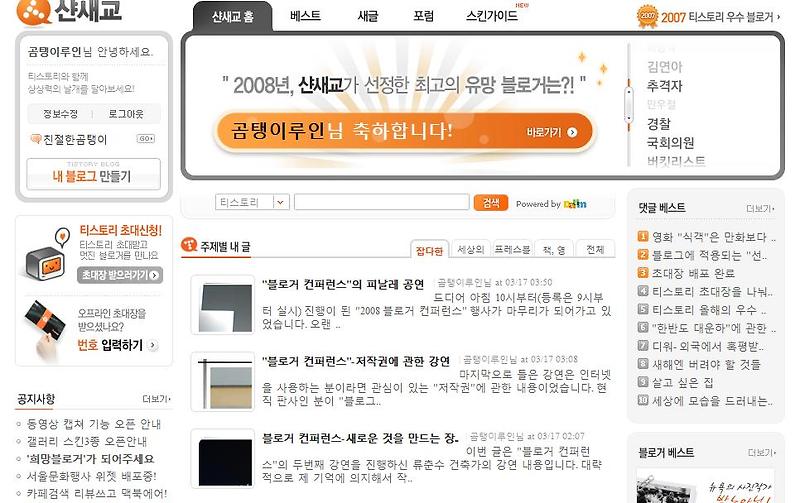The height and width of the screenshot is (503, 800).
Task: Switch to the 프레스블 tab
Action: click(512, 249)
